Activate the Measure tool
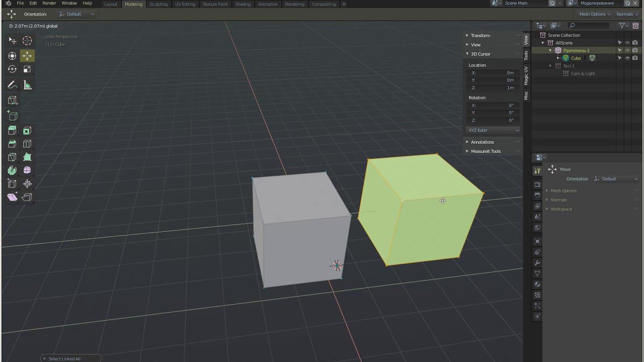 pos(27,85)
